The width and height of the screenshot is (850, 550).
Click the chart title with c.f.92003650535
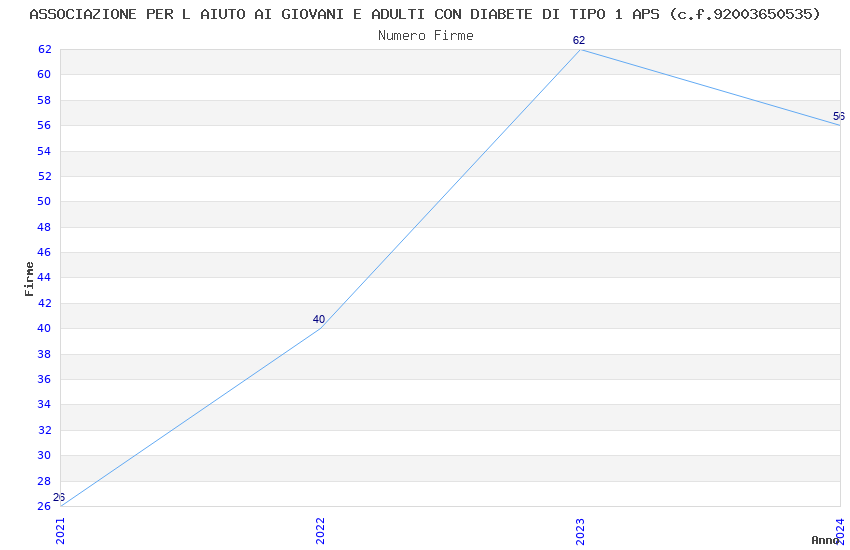(x=425, y=15)
